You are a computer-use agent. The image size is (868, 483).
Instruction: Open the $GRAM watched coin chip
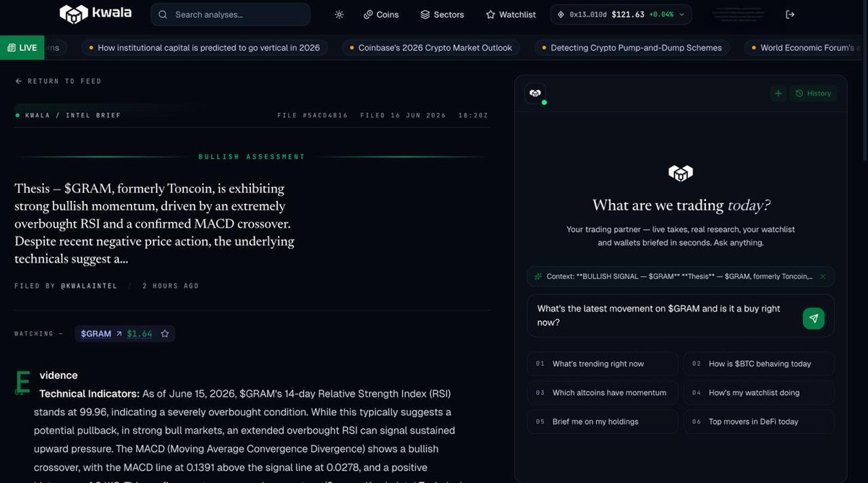[x=116, y=334]
